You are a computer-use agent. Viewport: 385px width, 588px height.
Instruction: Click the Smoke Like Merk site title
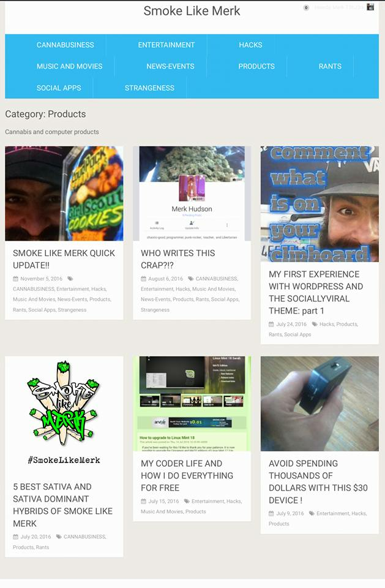pos(192,11)
